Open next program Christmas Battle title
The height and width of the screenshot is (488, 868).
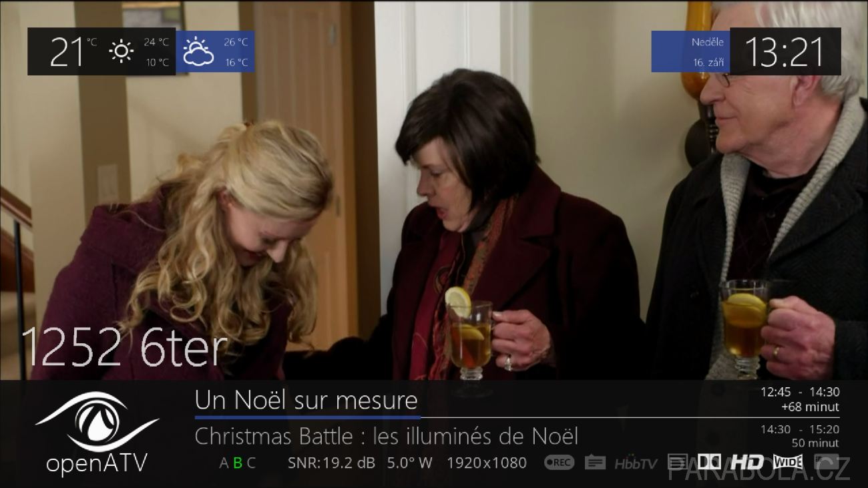pos(386,437)
